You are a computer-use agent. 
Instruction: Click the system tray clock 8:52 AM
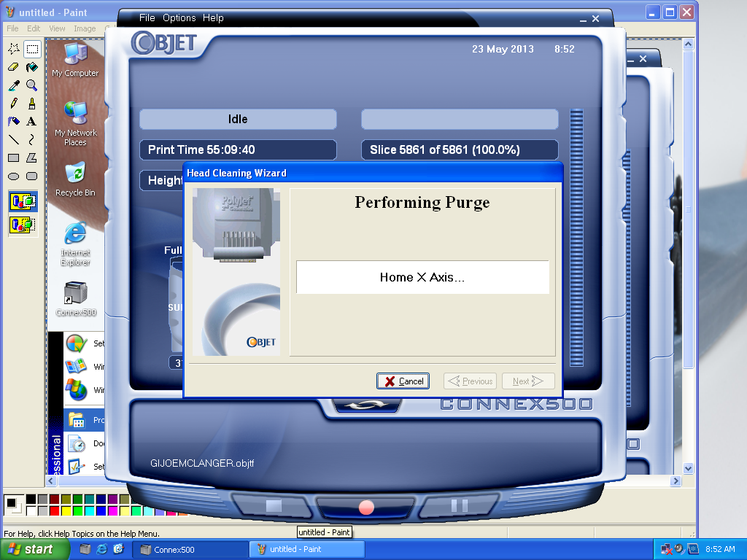[720, 549]
